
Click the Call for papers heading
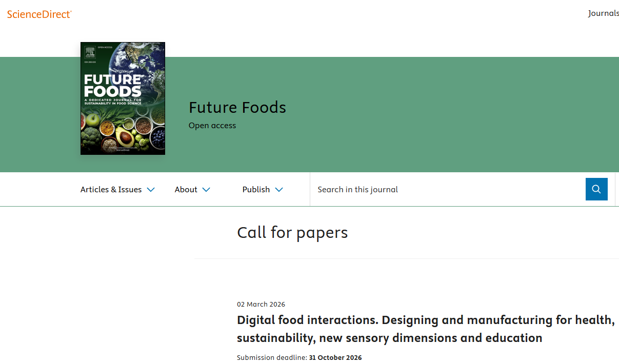pos(292,232)
